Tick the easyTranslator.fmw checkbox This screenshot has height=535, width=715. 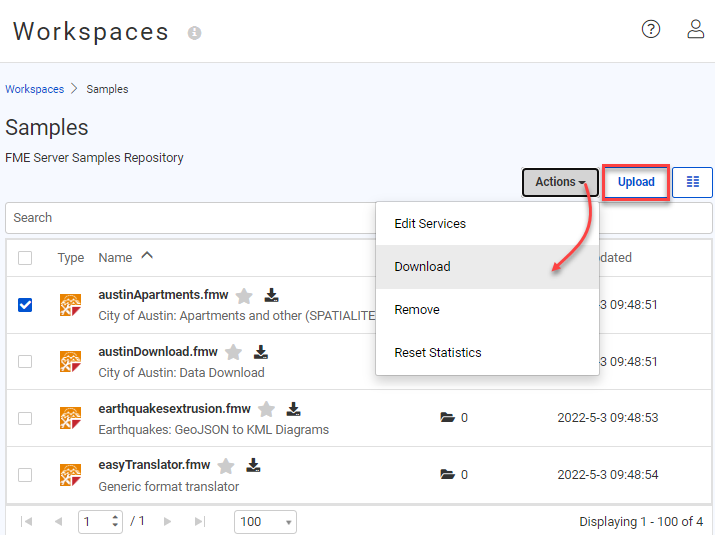pyautogui.click(x=25, y=475)
